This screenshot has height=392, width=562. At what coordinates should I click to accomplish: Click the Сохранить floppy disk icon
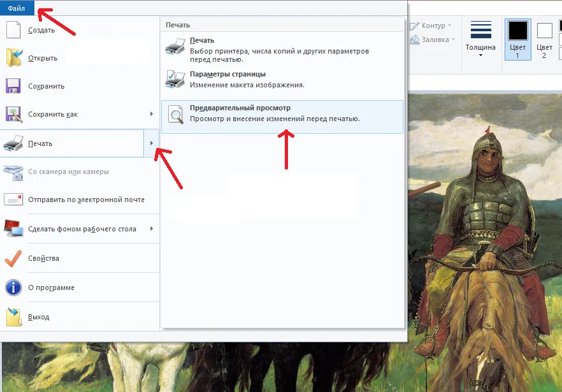13,86
